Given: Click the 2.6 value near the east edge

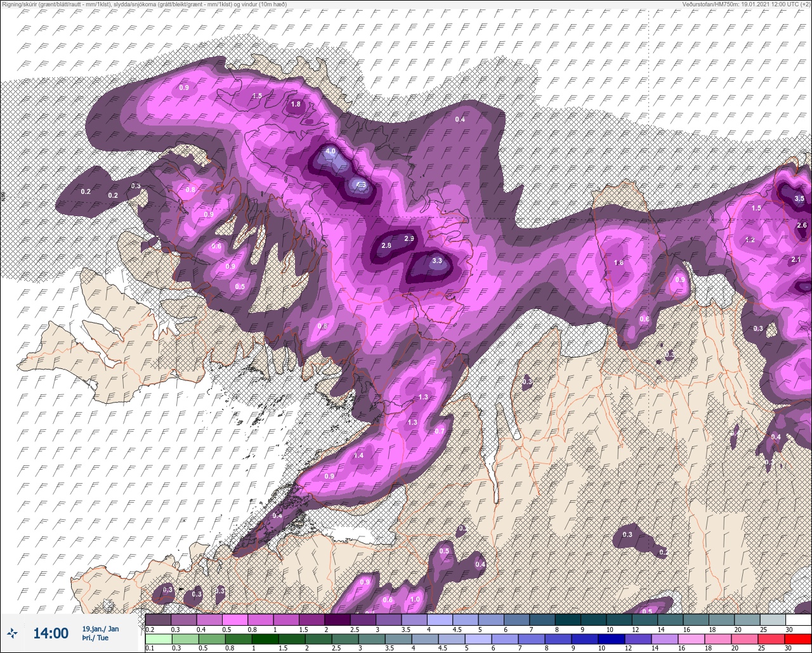Looking at the screenshot, I should [802, 225].
